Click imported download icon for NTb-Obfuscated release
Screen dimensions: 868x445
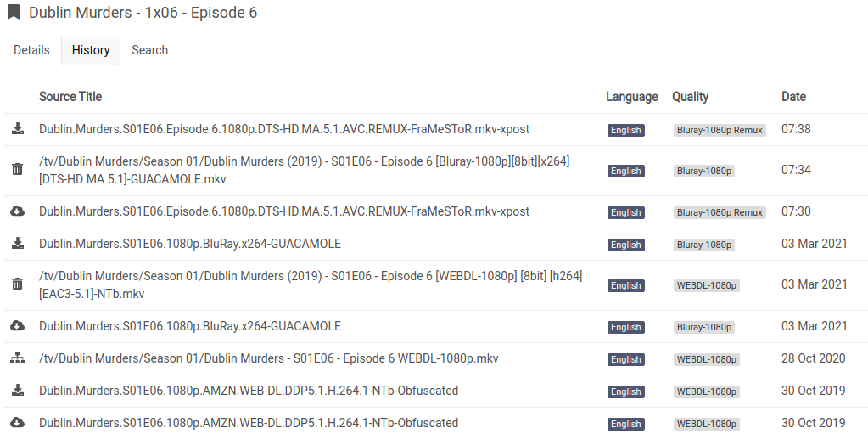pos(17,391)
